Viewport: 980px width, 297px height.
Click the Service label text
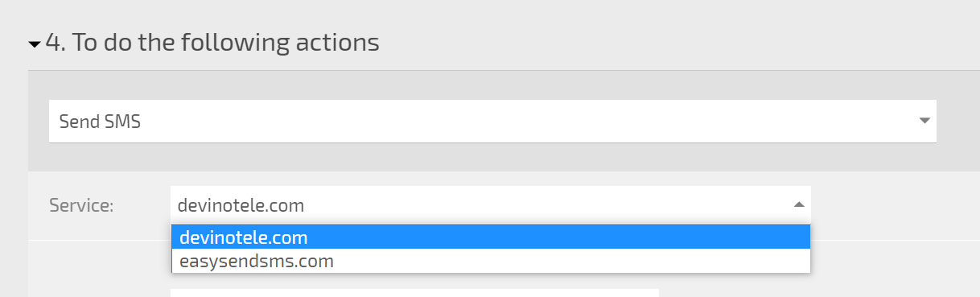(x=81, y=205)
